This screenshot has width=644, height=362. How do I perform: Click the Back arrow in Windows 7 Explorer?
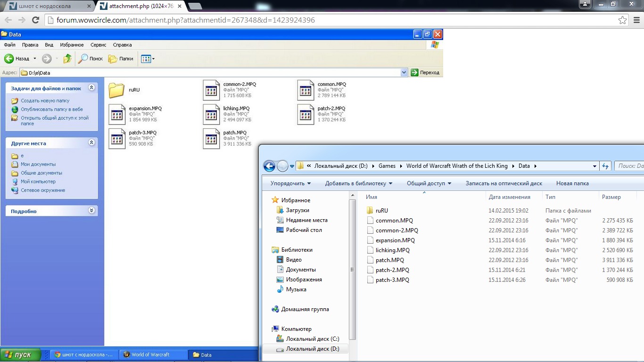pyautogui.click(x=269, y=166)
